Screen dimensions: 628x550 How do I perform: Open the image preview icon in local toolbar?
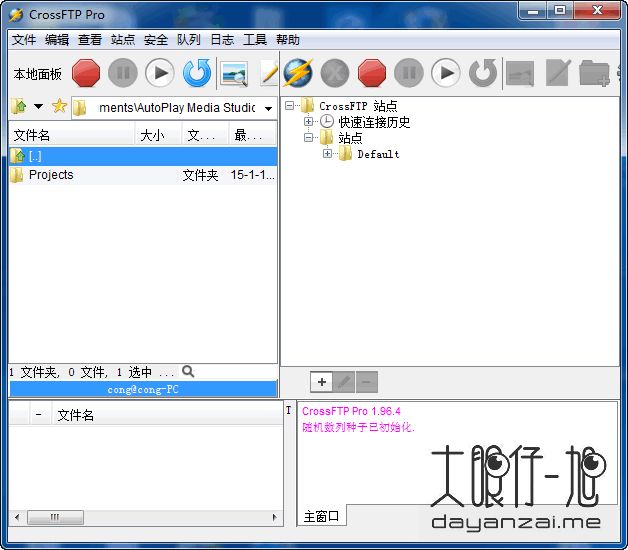pos(234,74)
